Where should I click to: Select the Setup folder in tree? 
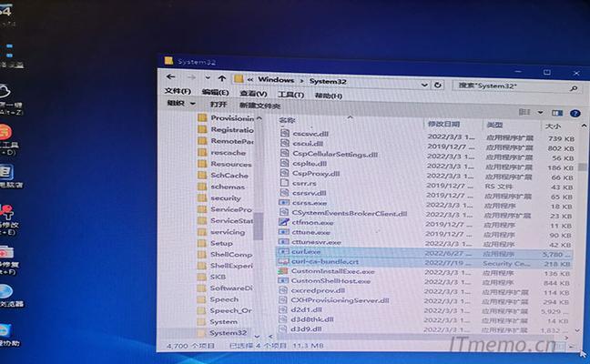215,243
